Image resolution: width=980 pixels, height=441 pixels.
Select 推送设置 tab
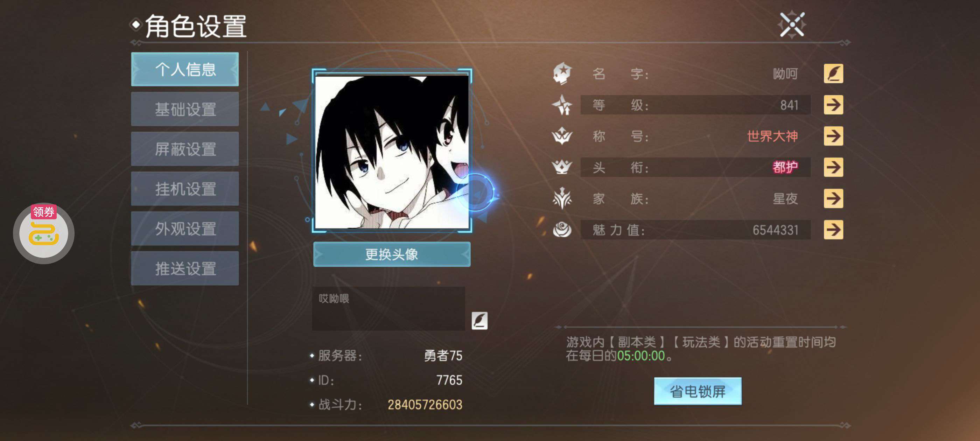tap(185, 268)
